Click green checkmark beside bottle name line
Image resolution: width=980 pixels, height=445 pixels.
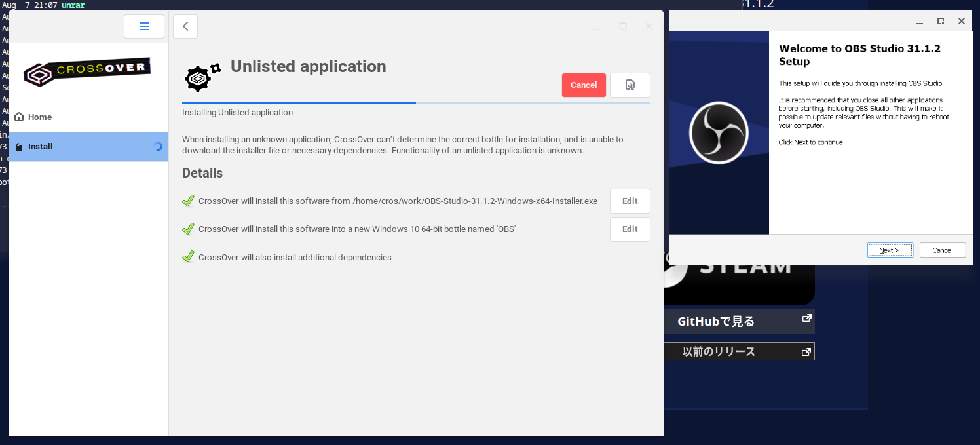pos(189,229)
